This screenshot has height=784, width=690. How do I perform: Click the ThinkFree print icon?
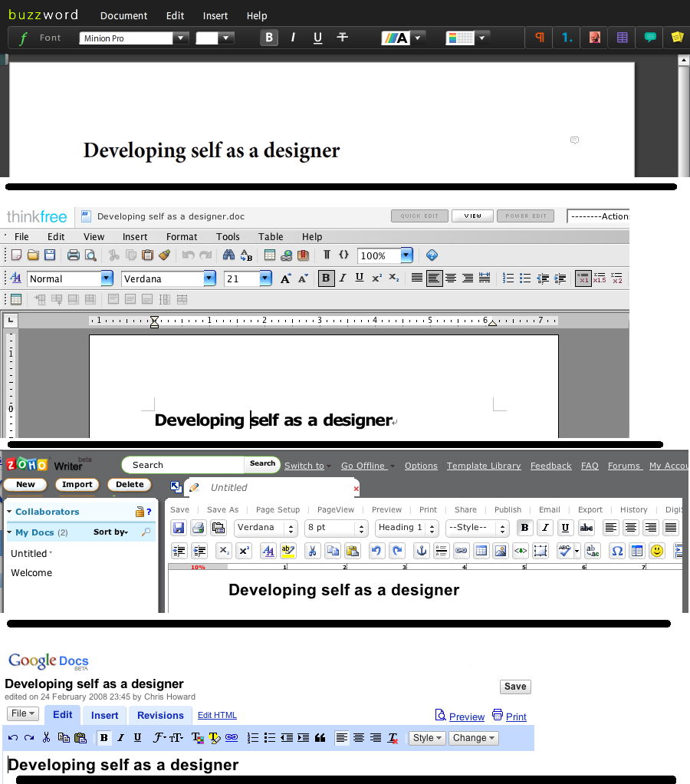click(74, 255)
